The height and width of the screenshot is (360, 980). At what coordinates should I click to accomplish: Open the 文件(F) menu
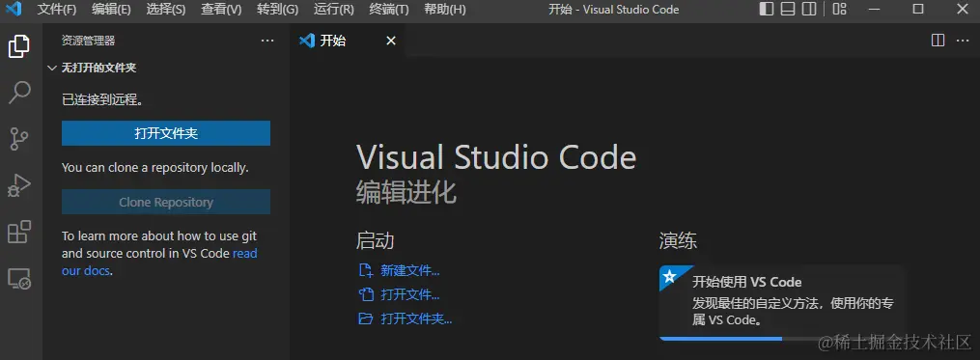click(x=57, y=10)
